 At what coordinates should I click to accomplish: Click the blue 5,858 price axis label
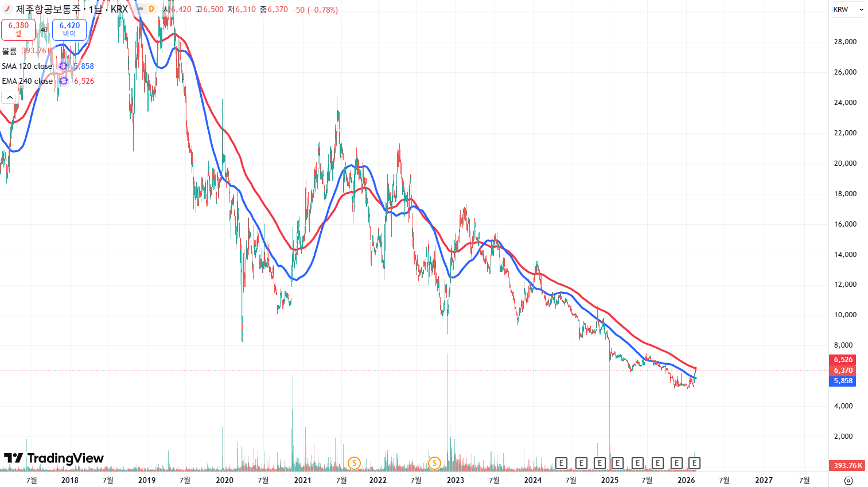coord(843,381)
